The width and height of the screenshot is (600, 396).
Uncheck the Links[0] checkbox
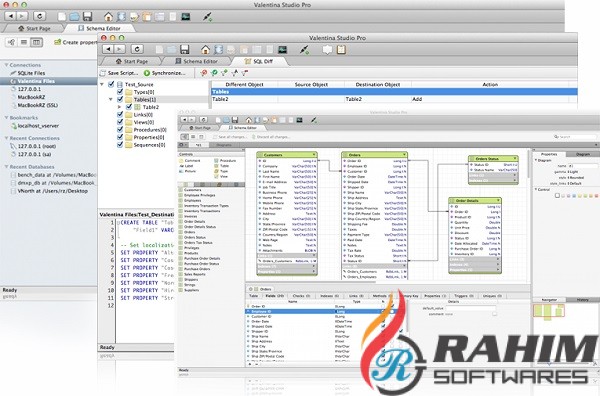120,114
